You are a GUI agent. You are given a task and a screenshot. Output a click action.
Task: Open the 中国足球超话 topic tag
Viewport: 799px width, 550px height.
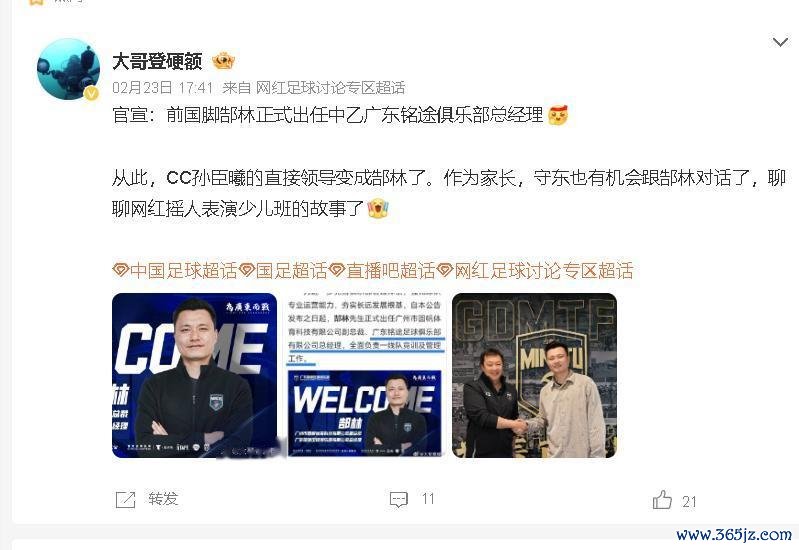click(175, 270)
